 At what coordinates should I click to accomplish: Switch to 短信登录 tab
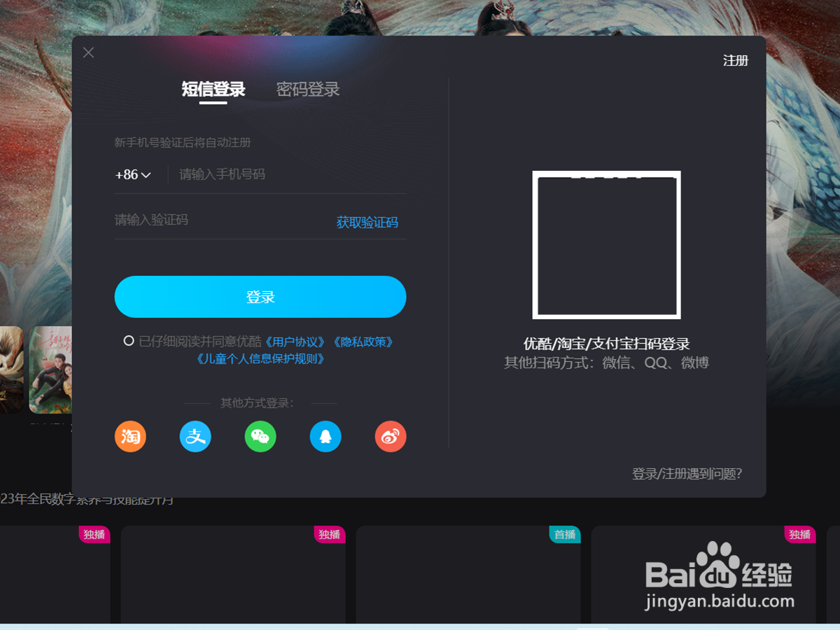click(x=213, y=90)
